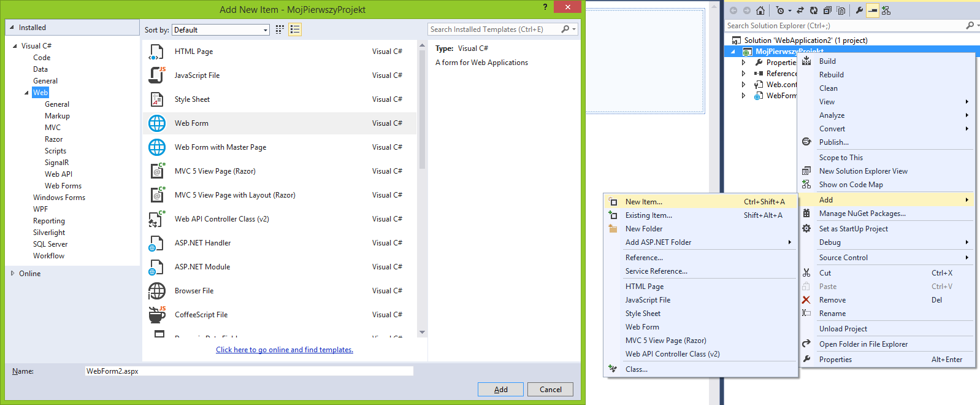Viewport: 980px width, 405px height.
Task: Open dropdown arrow beside Pending Changes Filter
Action: 789,10
